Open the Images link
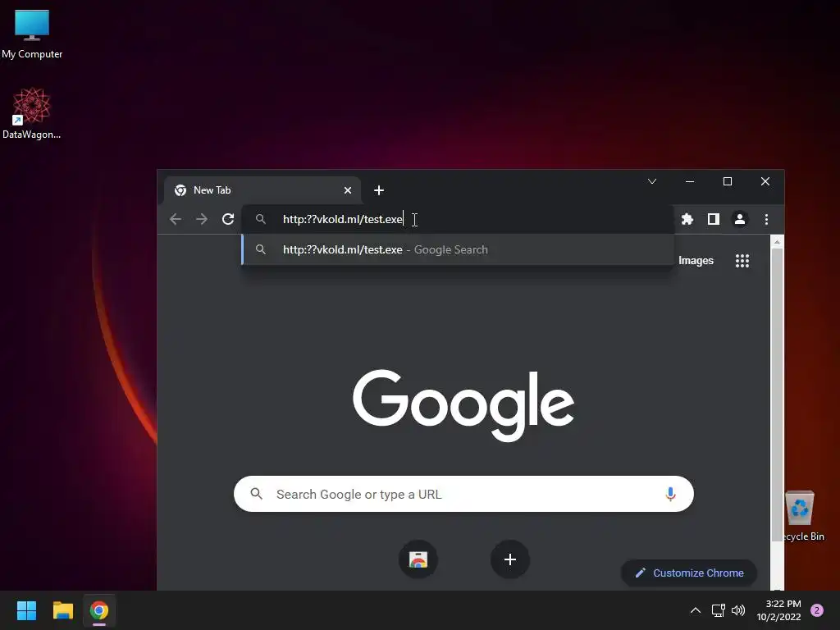The width and height of the screenshot is (840, 630). (696, 260)
